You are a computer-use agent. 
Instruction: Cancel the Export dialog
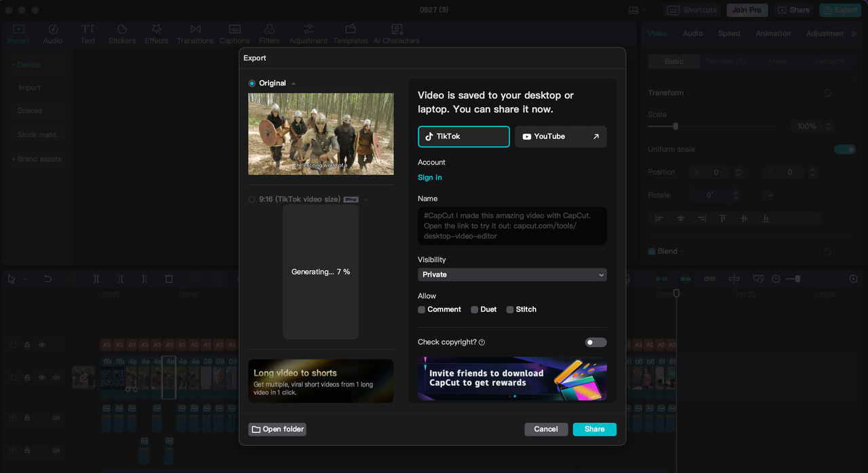(x=546, y=429)
